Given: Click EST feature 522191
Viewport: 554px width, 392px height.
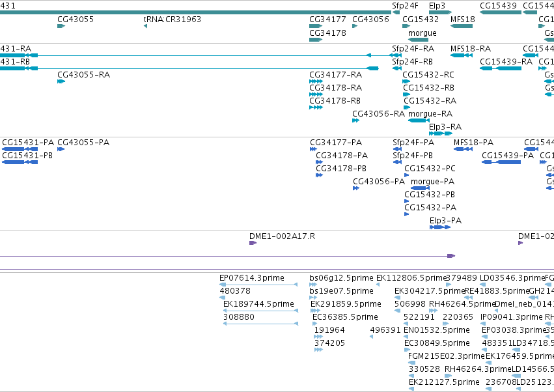Looking at the screenshot, I should [x=419, y=318].
